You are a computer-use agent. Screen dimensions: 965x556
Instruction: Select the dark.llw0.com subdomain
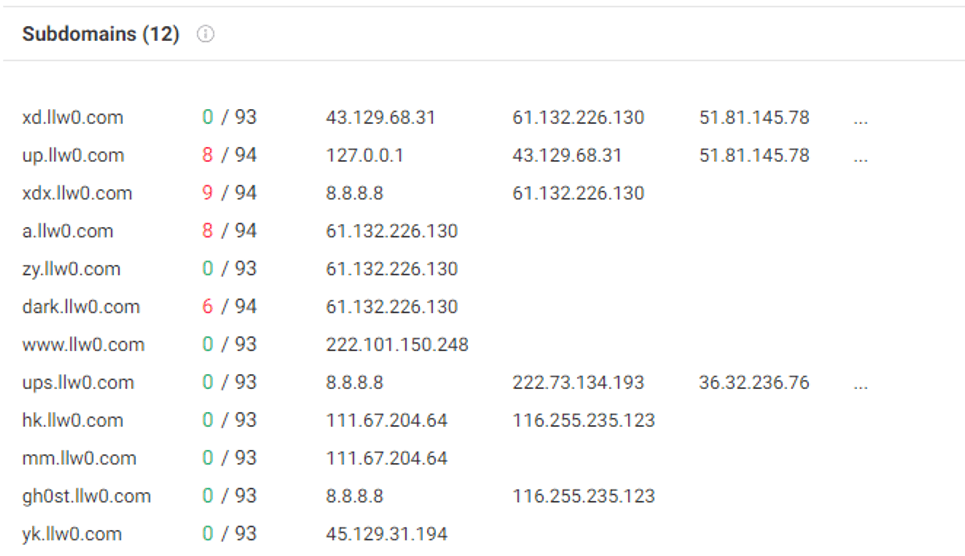click(81, 307)
